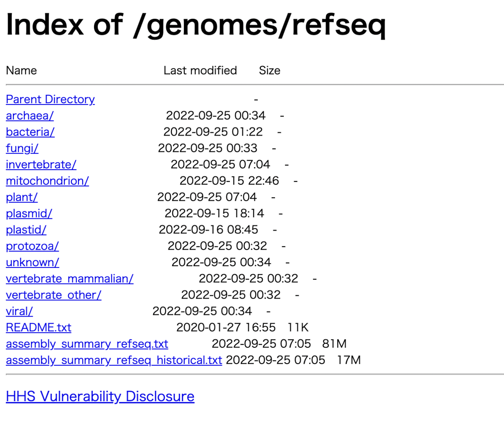Click the plant/ directory link
The image size is (504, 438).
pos(22,197)
